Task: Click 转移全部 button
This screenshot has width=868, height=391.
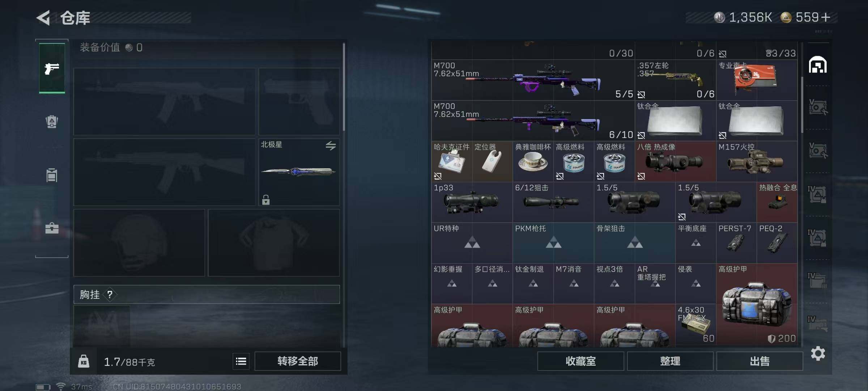Action: point(298,361)
